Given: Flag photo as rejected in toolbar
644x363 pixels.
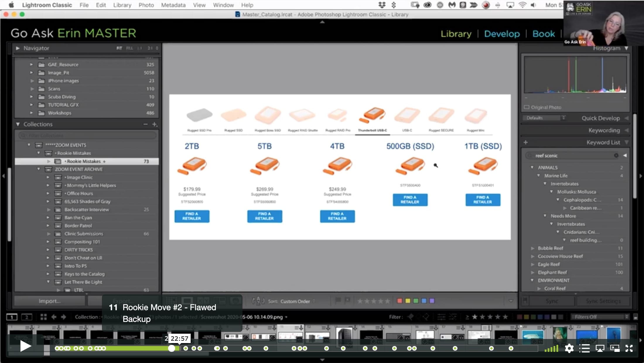Looking at the screenshot, I should (347, 301).
